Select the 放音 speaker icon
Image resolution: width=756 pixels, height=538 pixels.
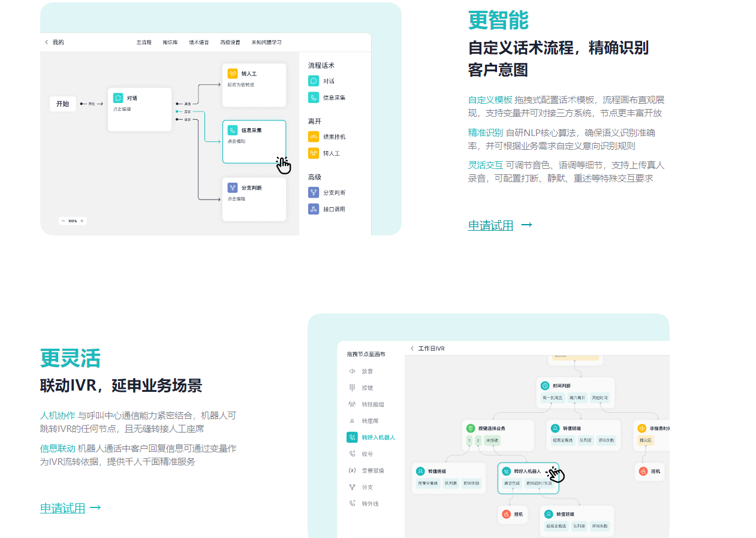[x=353, y=371]
